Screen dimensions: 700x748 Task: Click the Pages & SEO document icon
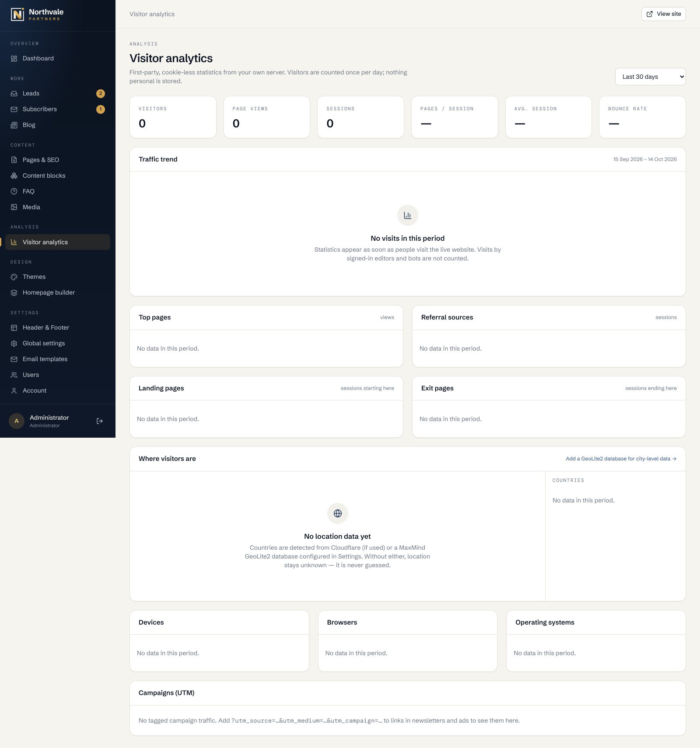(14, 160)
